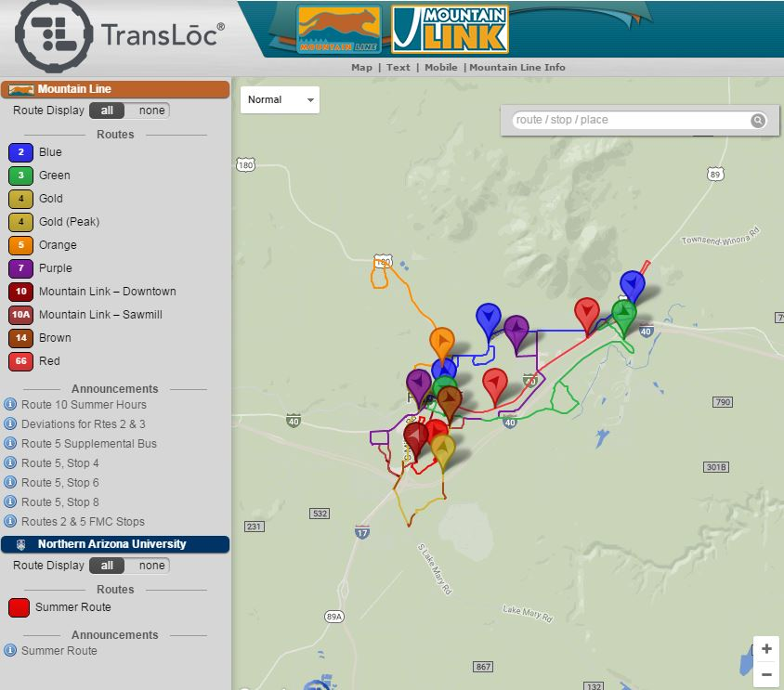
Task: Select the Mountain Line logo banner
Action: (338, 27)
